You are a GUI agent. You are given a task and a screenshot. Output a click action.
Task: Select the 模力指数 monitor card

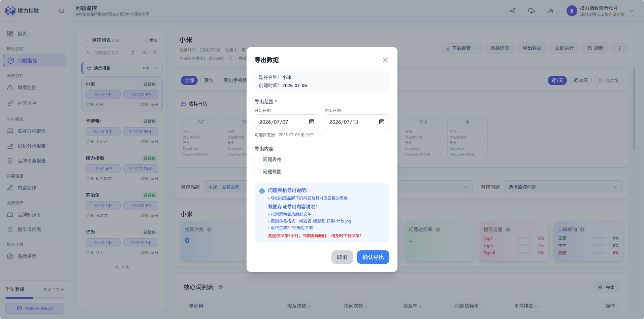click(x=122, y=168)
